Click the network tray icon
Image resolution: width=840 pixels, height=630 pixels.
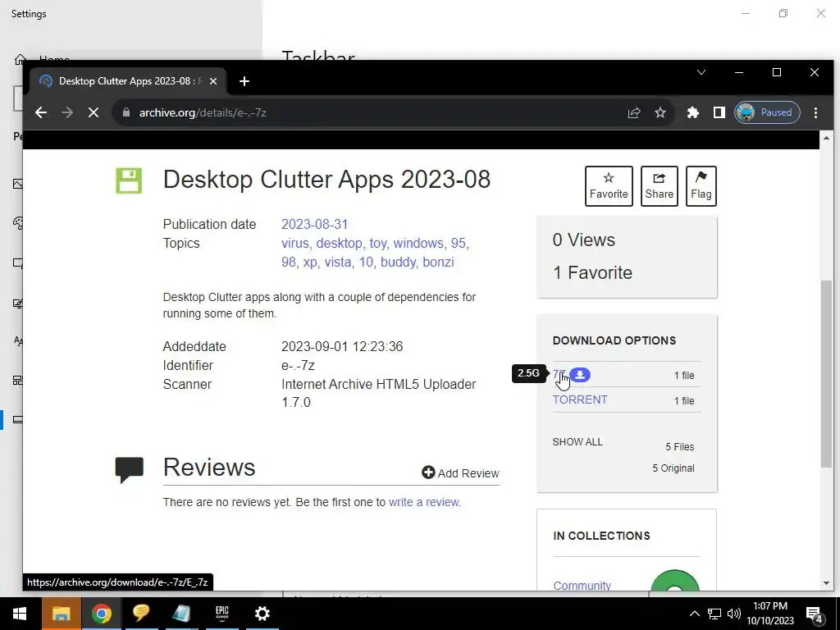(714, 614)
